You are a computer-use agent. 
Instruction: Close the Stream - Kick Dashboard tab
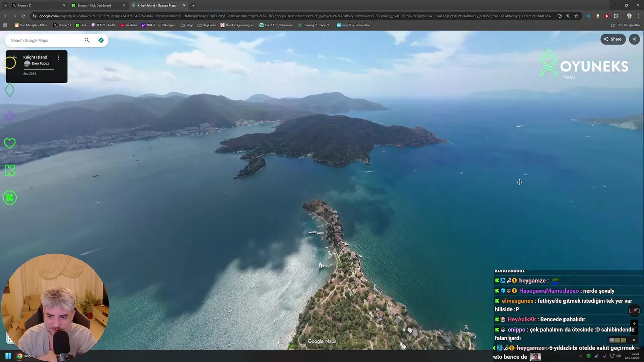click(x=124, y=5)
